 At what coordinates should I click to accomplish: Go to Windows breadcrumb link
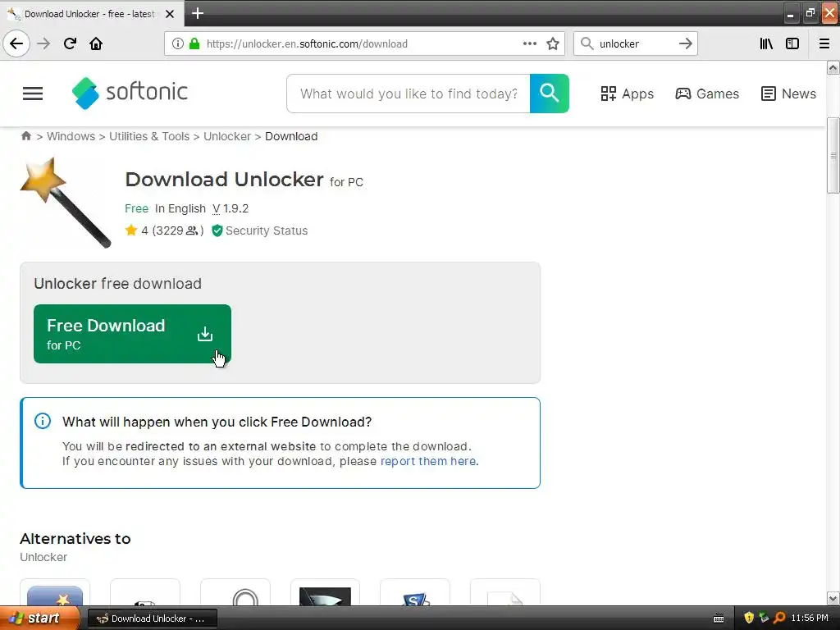pos(71,136)
